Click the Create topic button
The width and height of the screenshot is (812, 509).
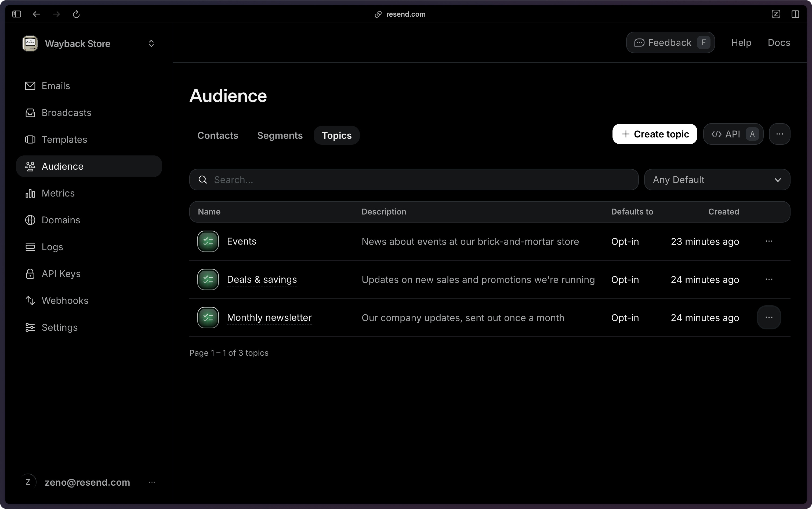coord(654,134)
